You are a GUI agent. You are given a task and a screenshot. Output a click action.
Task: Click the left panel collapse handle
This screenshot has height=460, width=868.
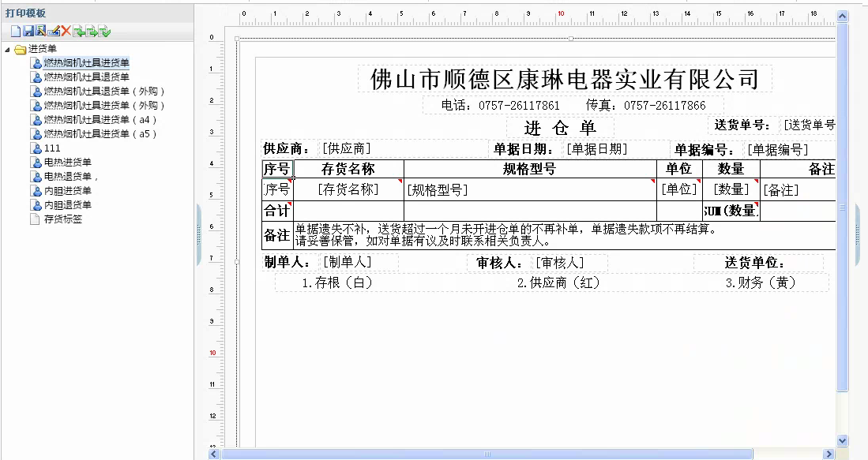[199, 235]
